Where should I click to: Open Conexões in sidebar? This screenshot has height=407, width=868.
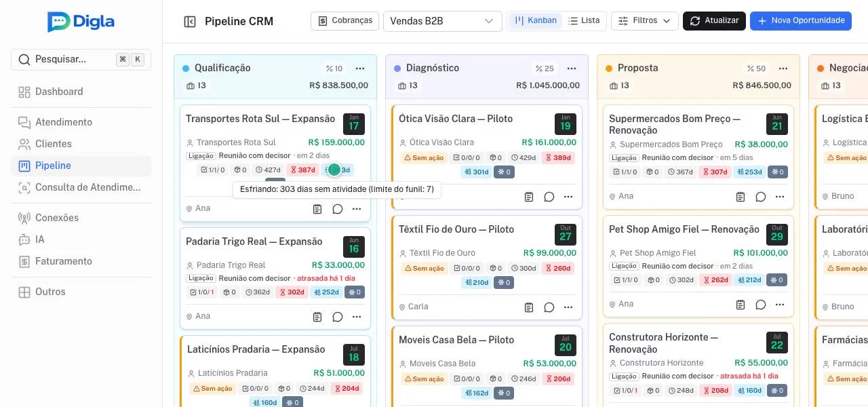pyautogui.click(x=81, y=218)
